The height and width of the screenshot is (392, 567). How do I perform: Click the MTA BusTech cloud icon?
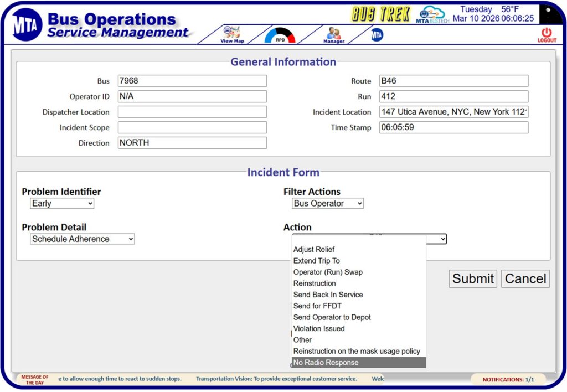click(x=432, y=15)
